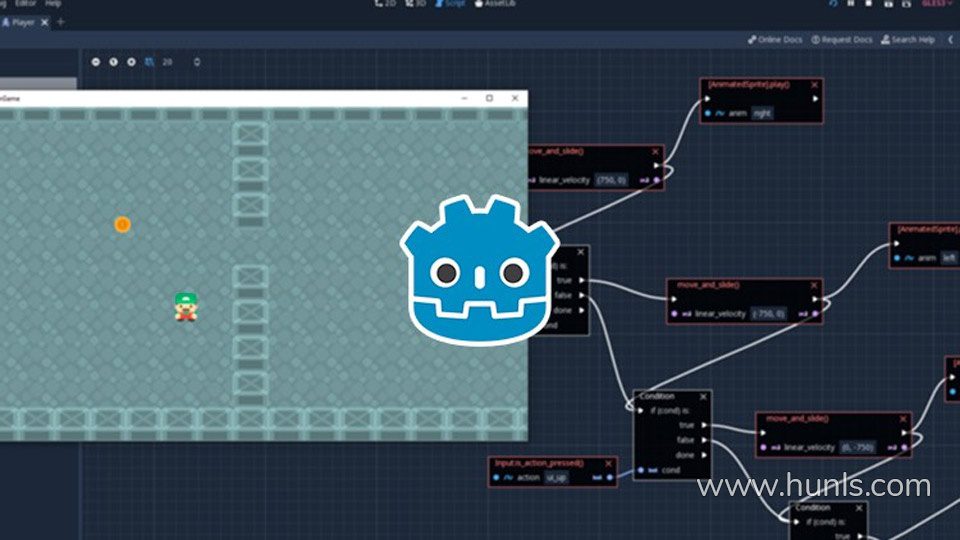Open the Help menu
This screenshot has height=540, width=960.
point(53,3)
